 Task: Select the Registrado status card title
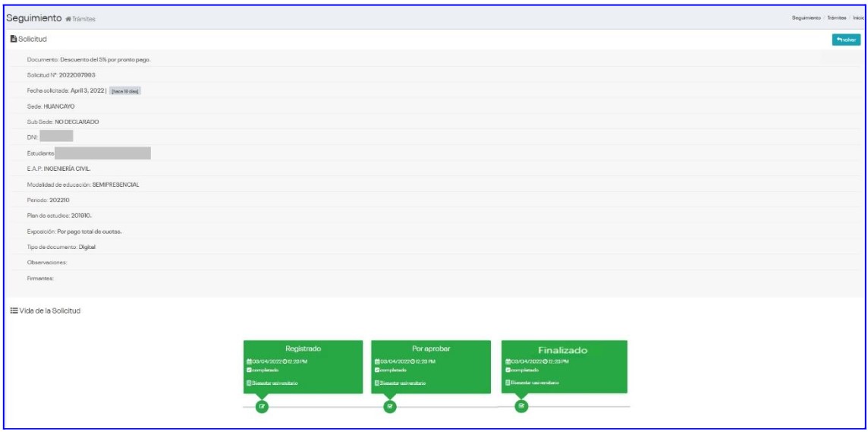[x=303, y=348]
